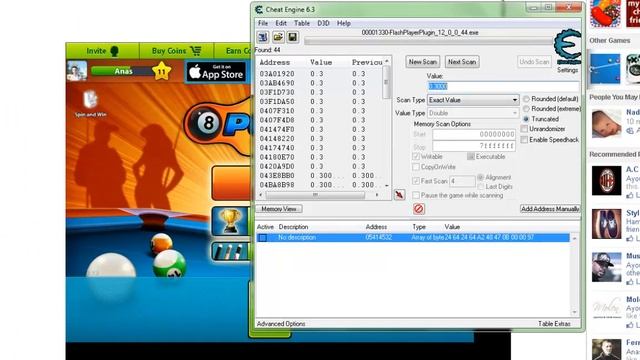Open Memory View
Screen dimensions: 640x360
coord(279,209)
